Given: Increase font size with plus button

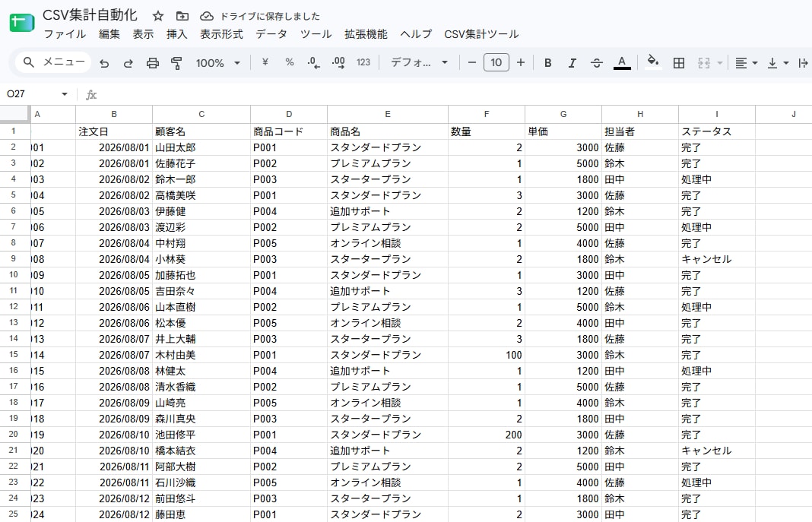Looking at the screenshot, I should 521,62.
